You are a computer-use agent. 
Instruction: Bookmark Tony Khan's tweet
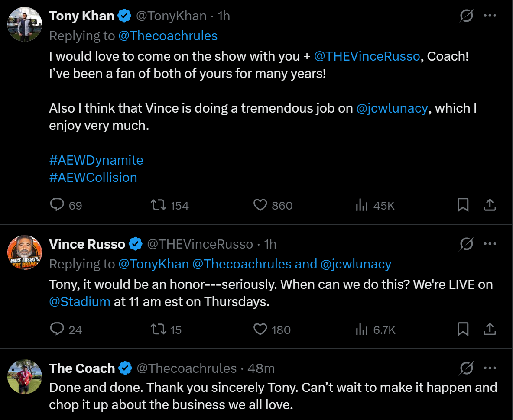tap(463, 205)
